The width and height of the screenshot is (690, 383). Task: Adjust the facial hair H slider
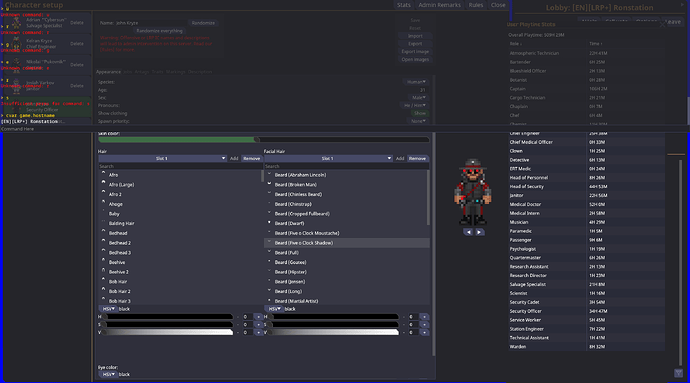[x=334, y=317]
